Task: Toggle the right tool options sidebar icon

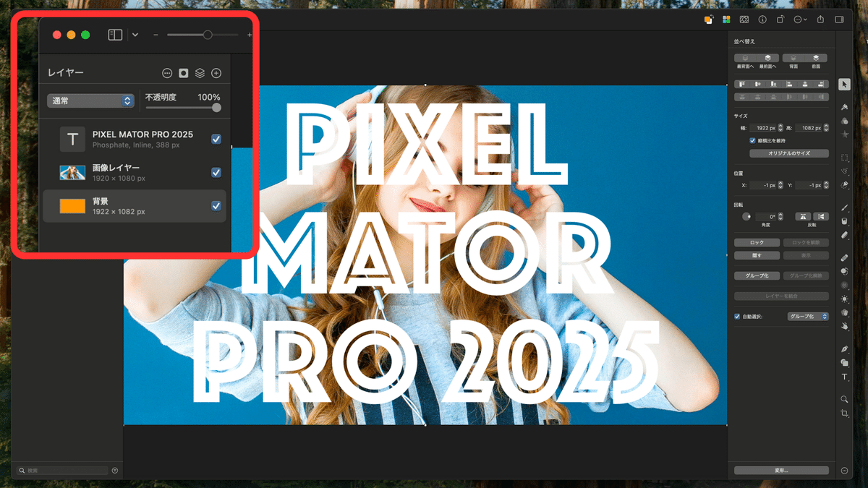Action: click(x=841, y=20)
